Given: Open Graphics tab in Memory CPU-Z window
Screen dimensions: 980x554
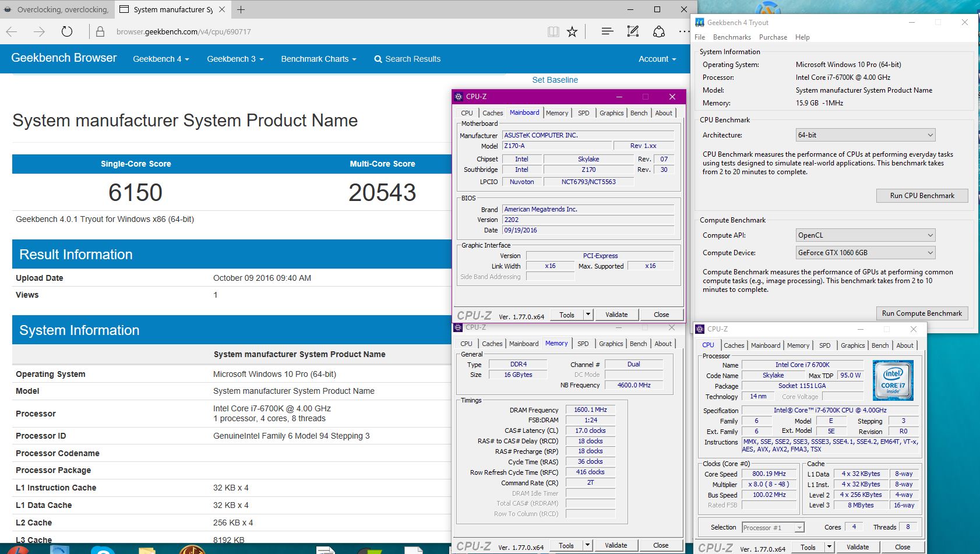Looking at the screenshot, I should 611,344.
